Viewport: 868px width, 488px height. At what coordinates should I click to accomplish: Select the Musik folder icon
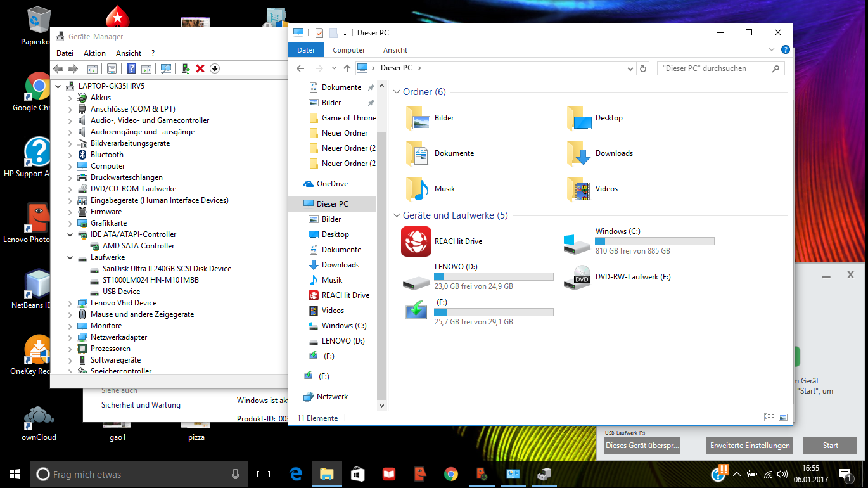[417, 189]
